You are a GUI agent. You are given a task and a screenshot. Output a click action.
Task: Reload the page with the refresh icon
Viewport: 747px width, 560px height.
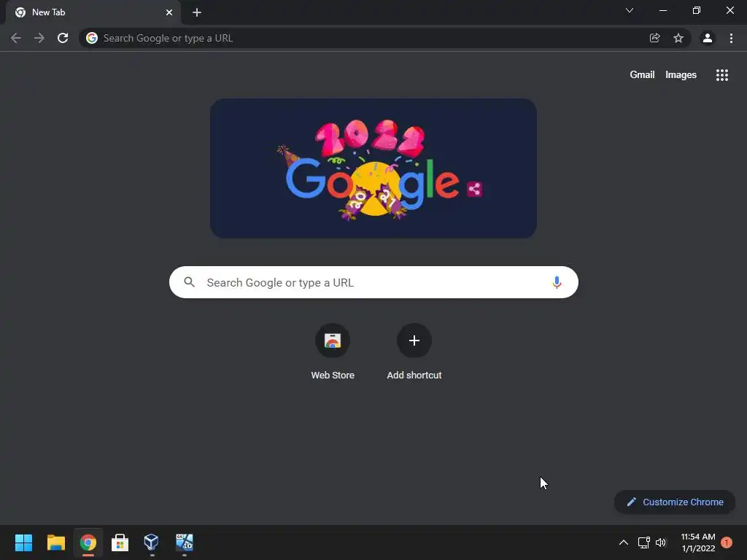[x=63, y=38]
